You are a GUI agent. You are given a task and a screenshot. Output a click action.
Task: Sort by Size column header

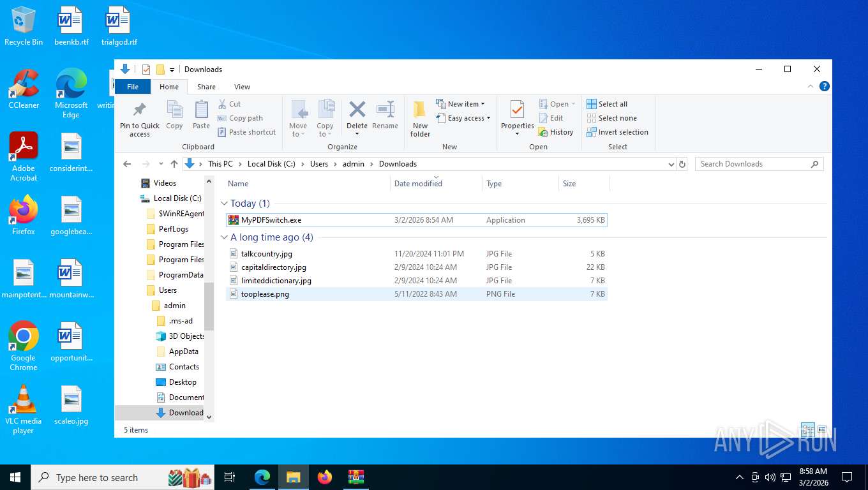(x=584, y=184)
